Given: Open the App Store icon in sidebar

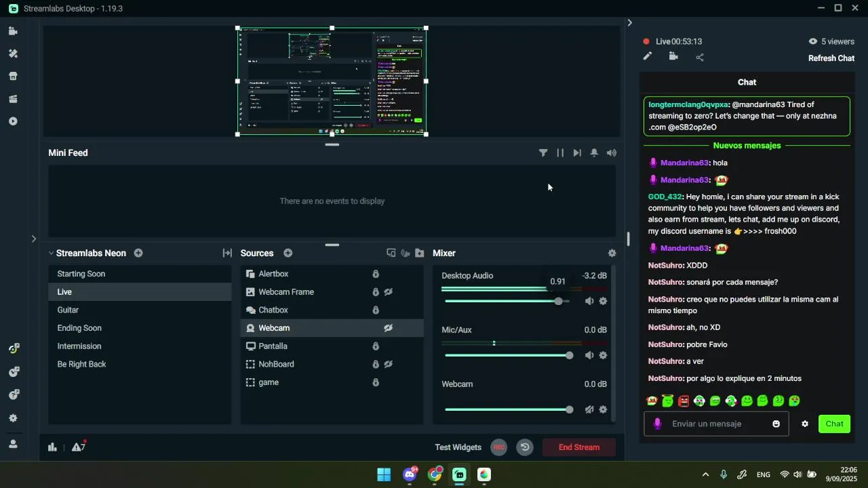Looking at the screenshot, I should pos(13,76).
